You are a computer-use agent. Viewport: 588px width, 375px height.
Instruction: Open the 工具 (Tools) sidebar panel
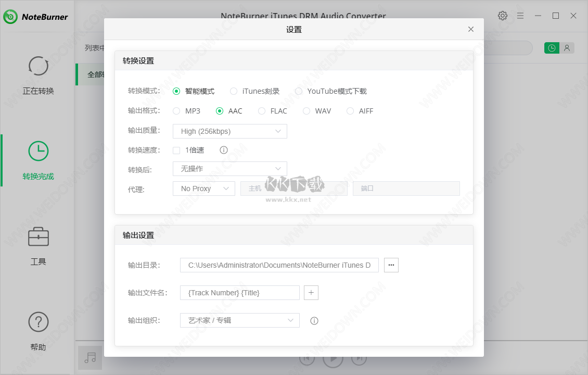coord(38,246)
